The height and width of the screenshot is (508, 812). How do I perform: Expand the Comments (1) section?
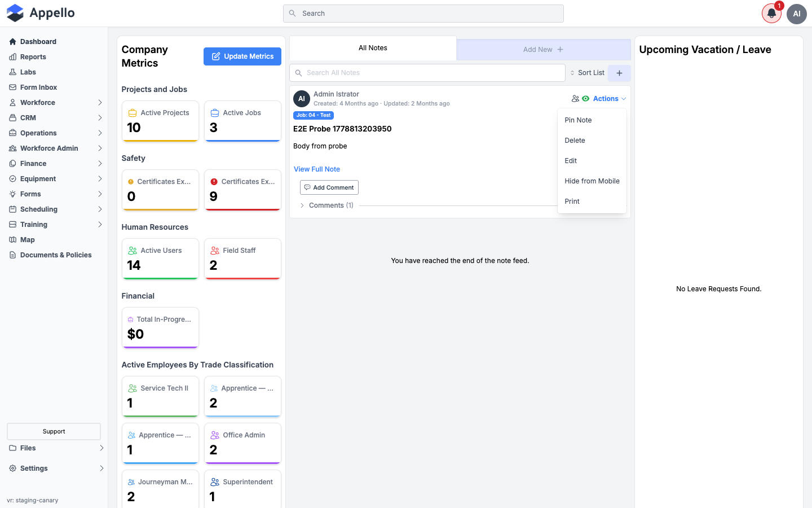click(326, 205)
